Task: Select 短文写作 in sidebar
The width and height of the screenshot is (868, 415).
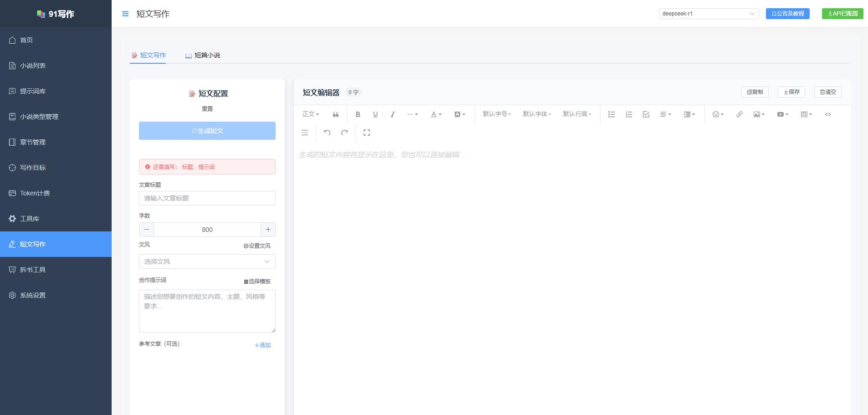Action: [x=56, y=244]
